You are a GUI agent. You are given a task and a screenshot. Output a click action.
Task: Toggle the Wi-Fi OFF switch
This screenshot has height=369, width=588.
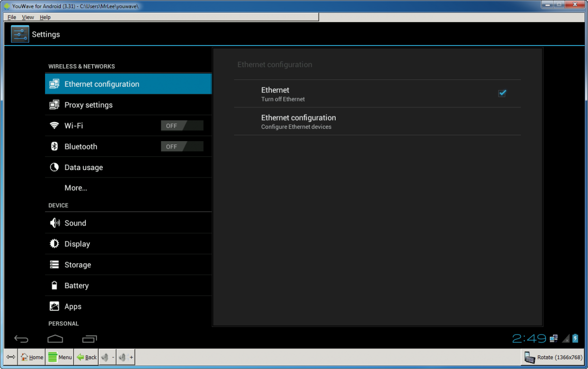(x=182, y=126)
